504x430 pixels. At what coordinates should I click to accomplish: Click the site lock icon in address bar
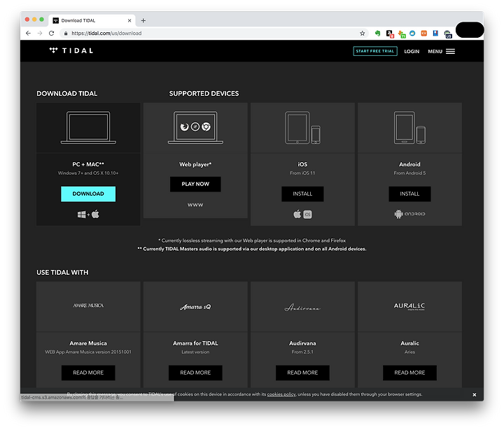(66, 34)
